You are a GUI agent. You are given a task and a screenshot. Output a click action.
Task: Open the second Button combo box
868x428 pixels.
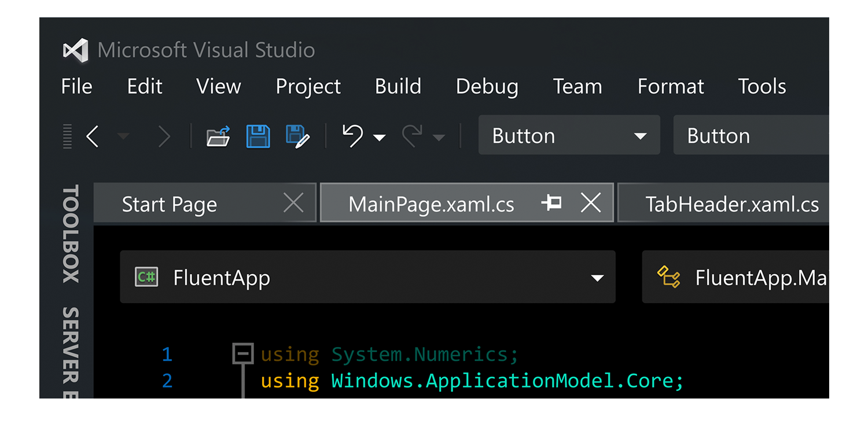751,135
